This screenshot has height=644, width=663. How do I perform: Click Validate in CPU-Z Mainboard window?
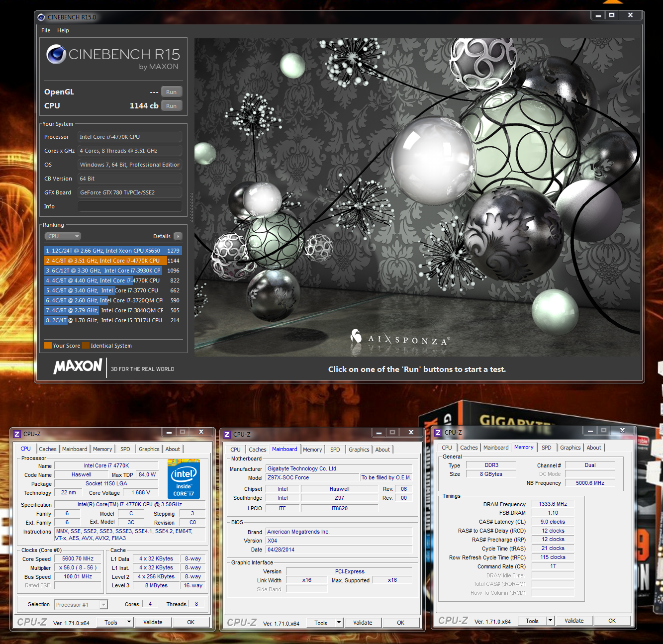pos(363,623)
